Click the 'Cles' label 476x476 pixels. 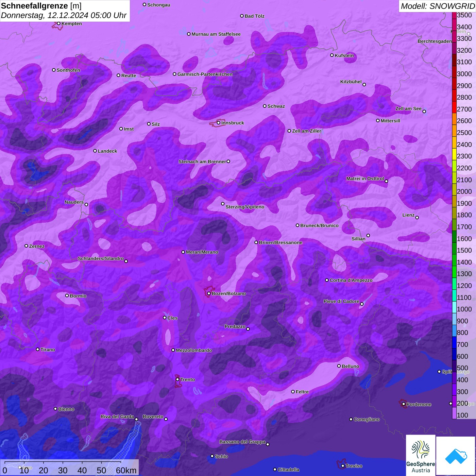tap(172, 318)
